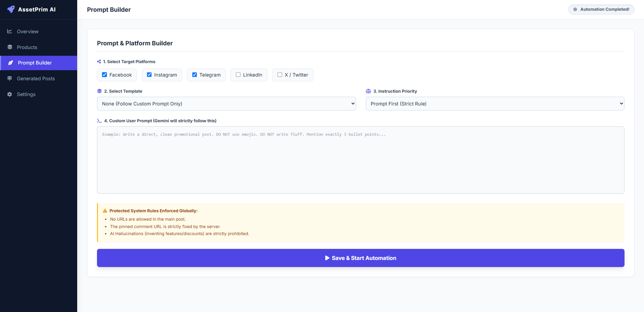Click the 'pinned comment URL is strictly fixed' rule

click(x=165, y=227)
